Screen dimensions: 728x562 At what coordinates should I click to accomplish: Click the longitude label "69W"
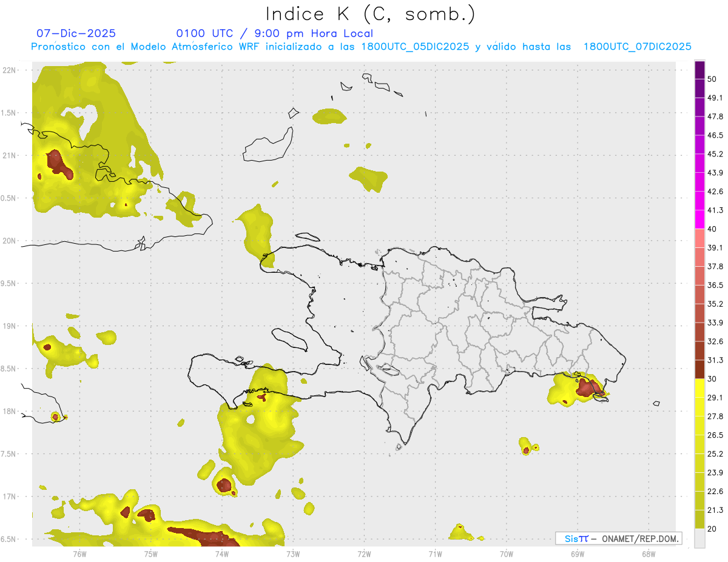[x=578, y=554]
